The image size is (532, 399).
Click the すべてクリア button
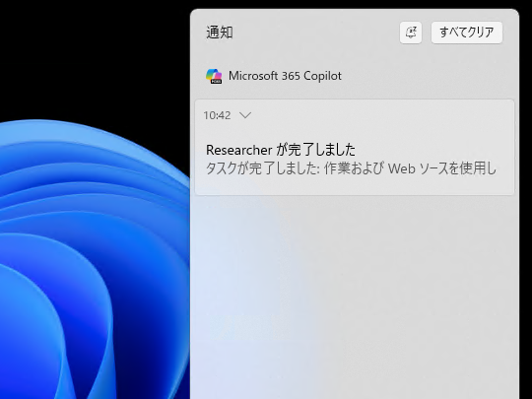pos(467,33)
